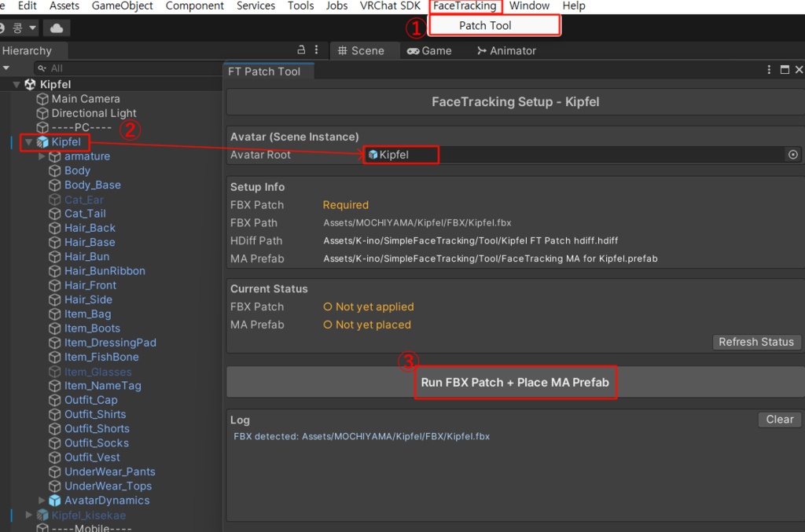Click the Avatar Root object picker circle
This screenshot has width=805, height=532.
(792, 155)
